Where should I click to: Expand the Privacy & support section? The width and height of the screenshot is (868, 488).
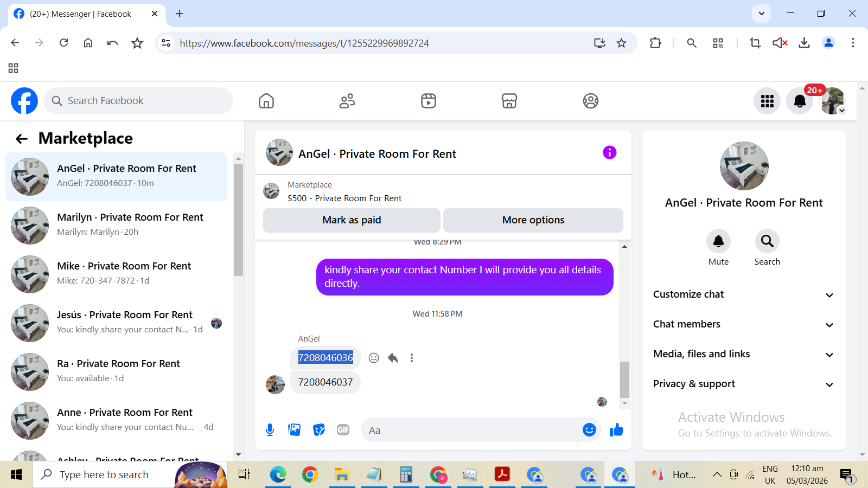pos(744,384)
